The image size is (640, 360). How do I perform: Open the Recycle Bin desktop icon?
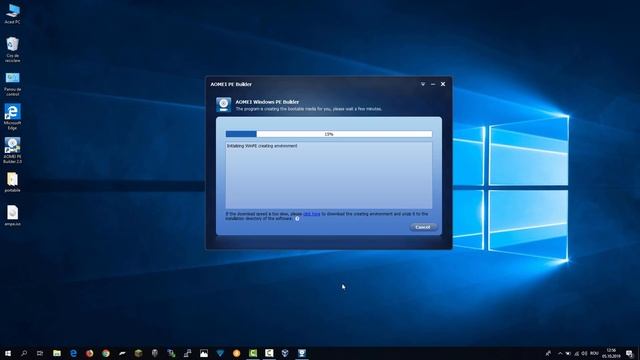13,49
